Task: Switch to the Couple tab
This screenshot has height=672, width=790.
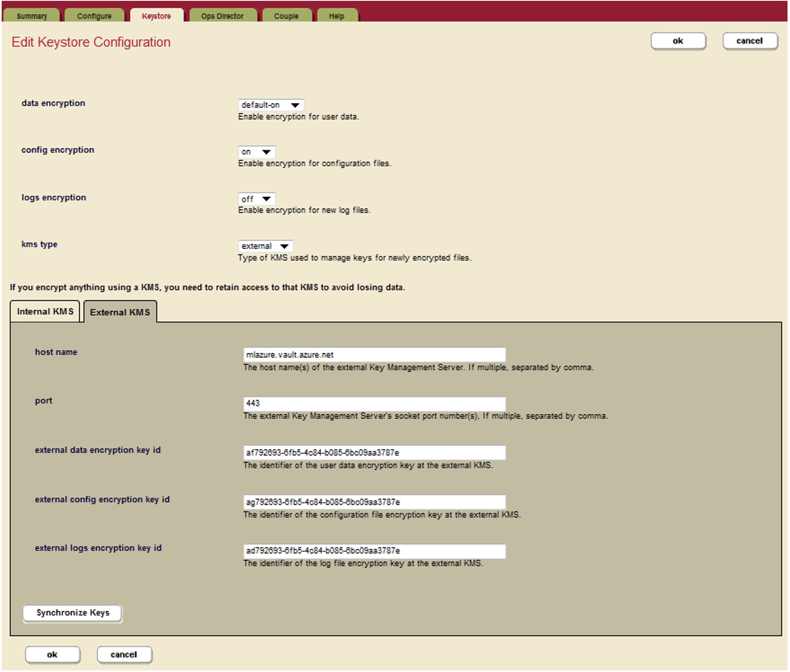Action: click(286, 15)
